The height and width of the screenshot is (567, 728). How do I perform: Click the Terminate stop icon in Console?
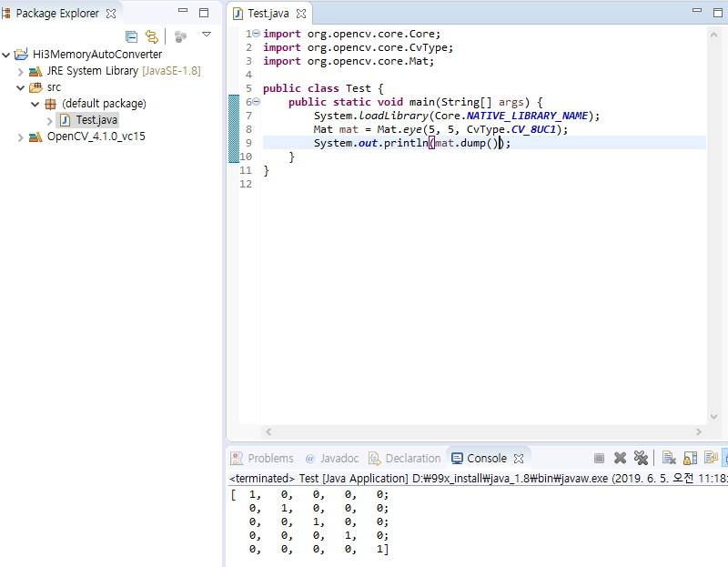click(x=599, y=459)
